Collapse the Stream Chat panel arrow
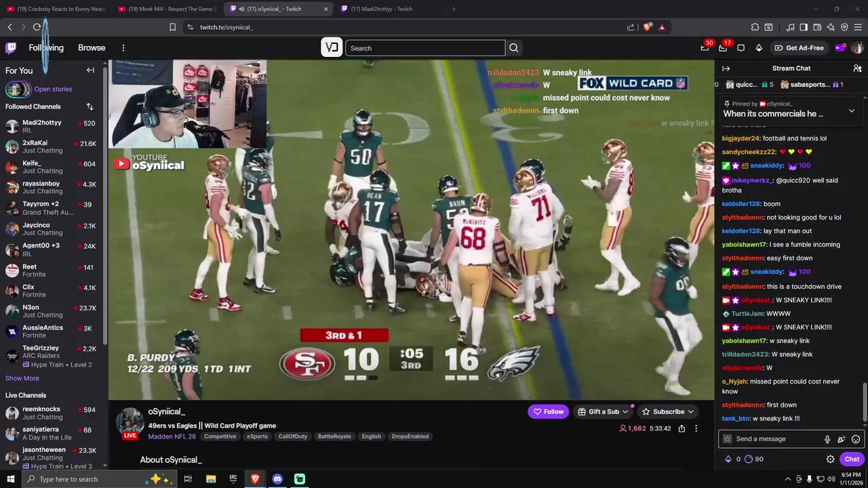The width and height of the screenshot is (868, 488). tap(726, 68)
